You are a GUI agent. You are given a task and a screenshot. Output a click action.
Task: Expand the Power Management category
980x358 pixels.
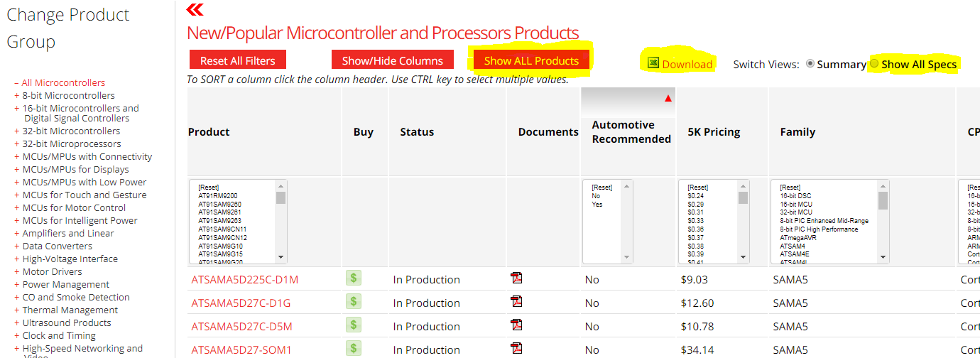pyautogui.click(x=16, y=285)
